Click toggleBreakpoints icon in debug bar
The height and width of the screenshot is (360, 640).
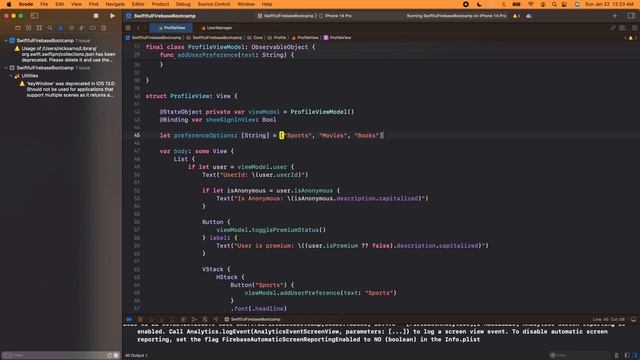point(129,319)
